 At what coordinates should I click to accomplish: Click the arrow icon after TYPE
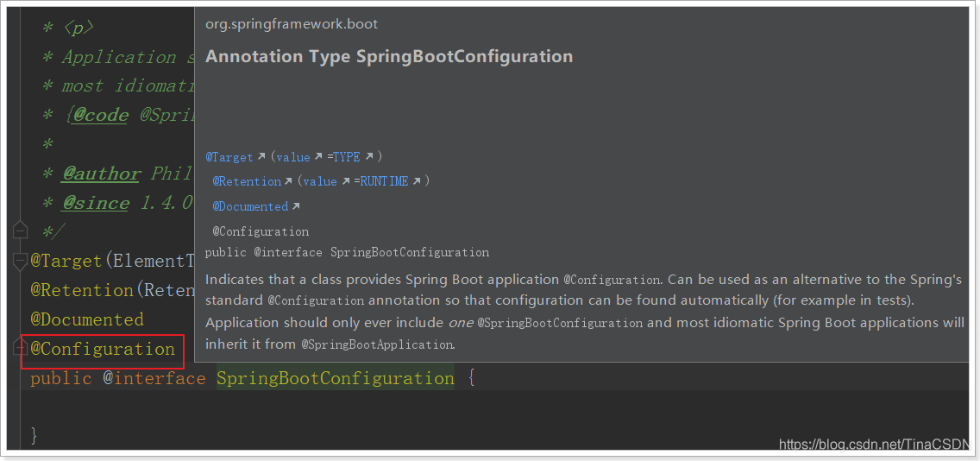click(369, 157)
